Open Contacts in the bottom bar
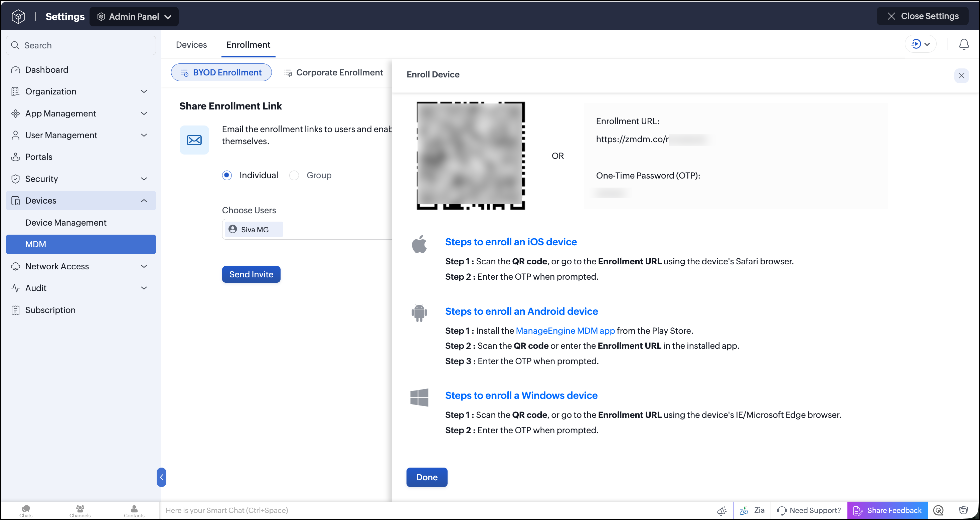This screenshot has height=520, width=980. (x=134, y=511)
